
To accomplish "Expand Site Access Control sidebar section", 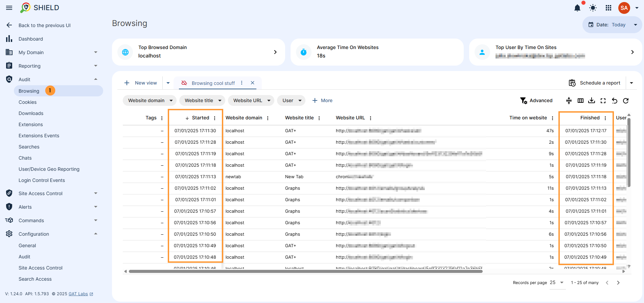I will (96, 193).
